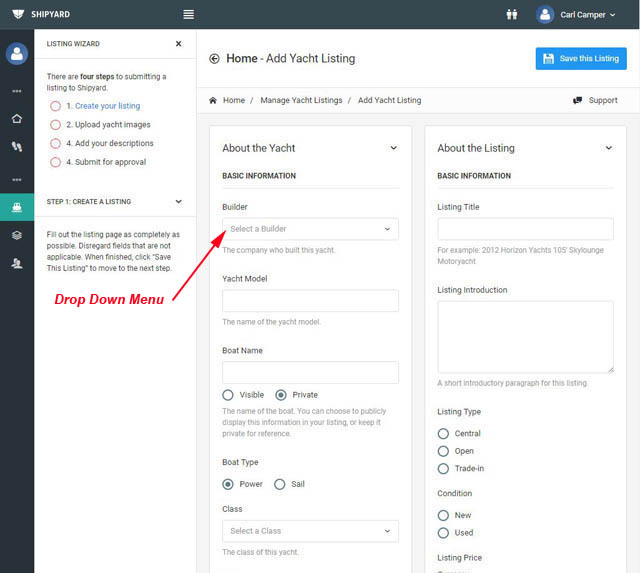Viewport: 640px width, 573px height.
Task: Open the home icon in left sidebar
Action: pyautogui.click(x=16, y=118)
